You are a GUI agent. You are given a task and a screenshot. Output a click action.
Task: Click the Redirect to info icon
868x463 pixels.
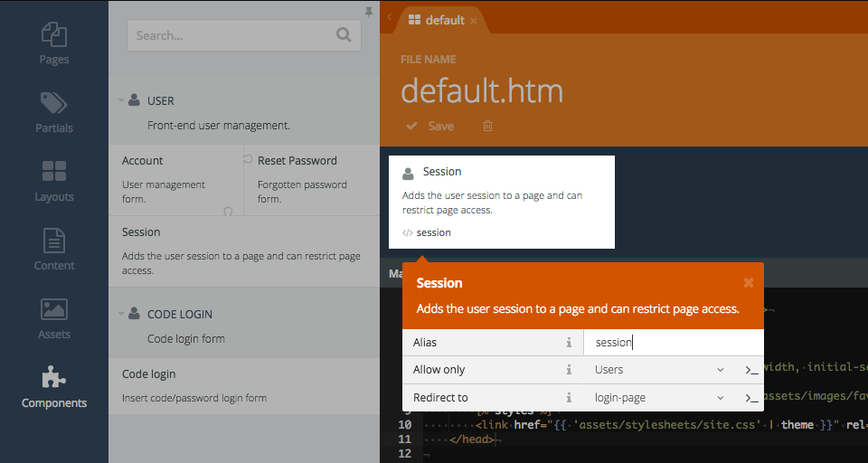569,398
